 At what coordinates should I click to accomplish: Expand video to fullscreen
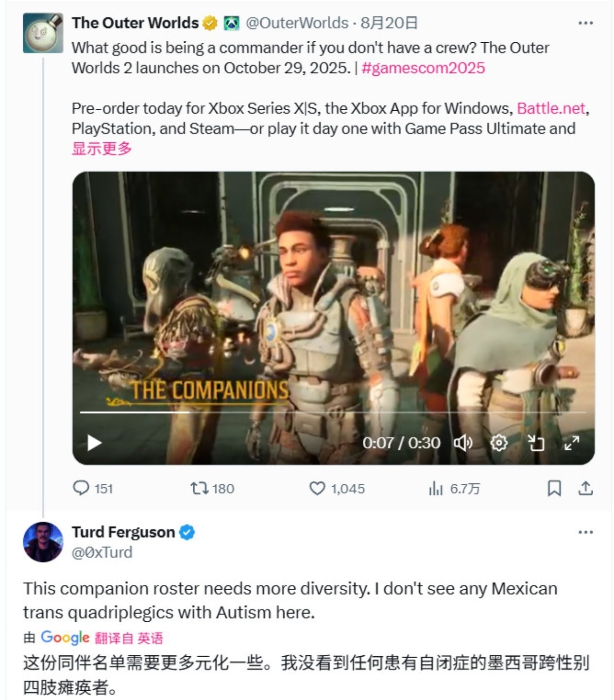pyautogui.click(x=572, y=443)
